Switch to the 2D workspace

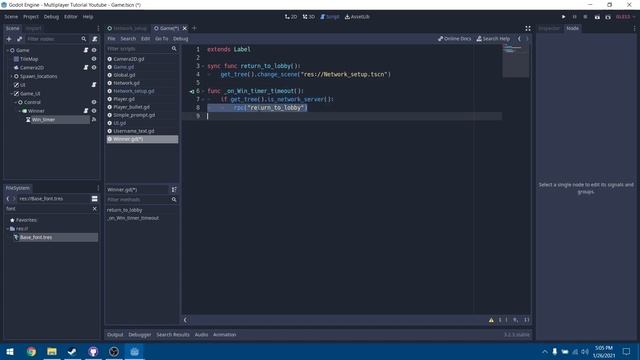tap(291, 17)
